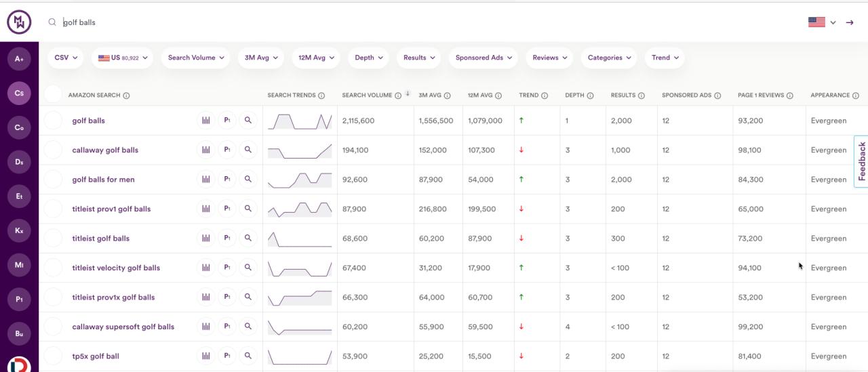
Task: Open the Kx sidebar icon
Action: [x=19, y=230]
